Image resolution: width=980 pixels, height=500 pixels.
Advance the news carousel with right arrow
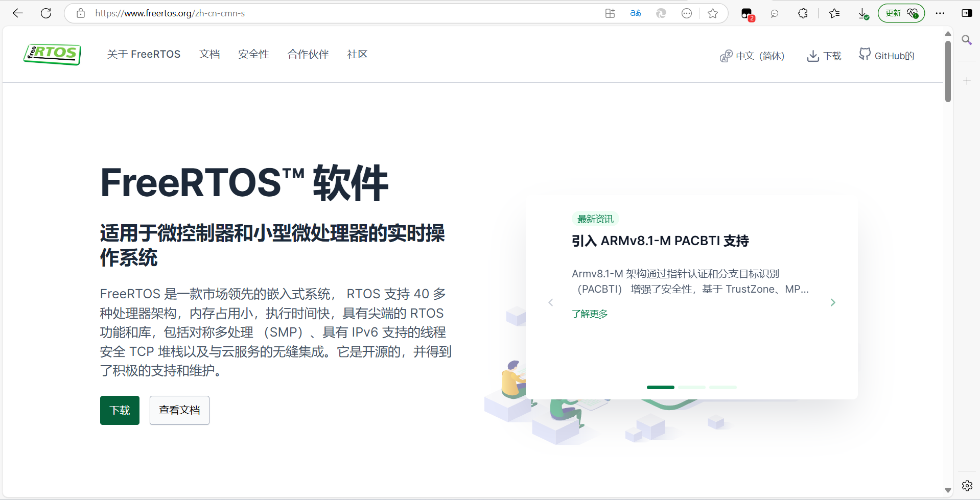833,302
